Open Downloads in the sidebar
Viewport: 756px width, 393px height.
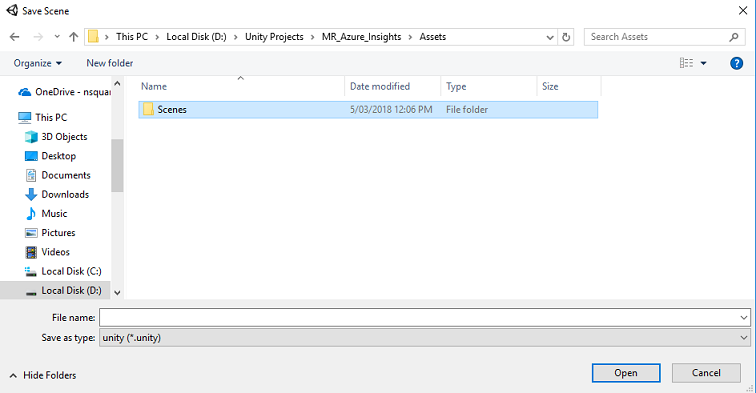[57, 194]
